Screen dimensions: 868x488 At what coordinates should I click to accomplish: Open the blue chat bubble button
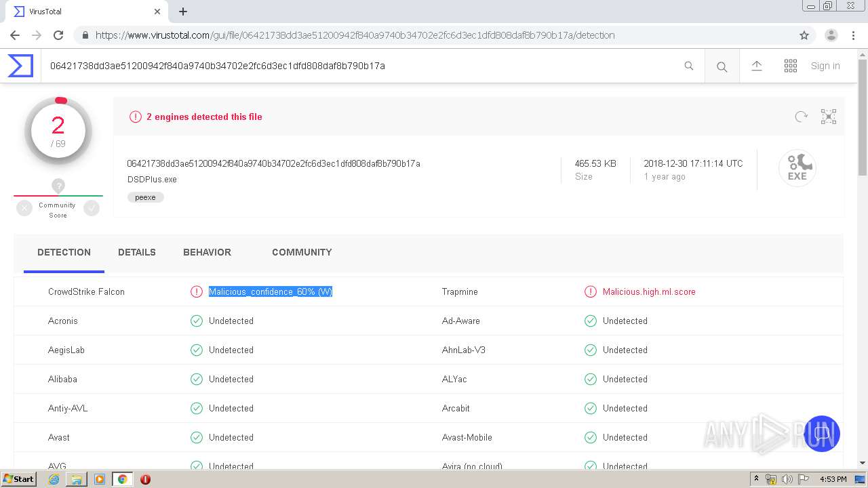pyautogui.click(x=822, y=433)
